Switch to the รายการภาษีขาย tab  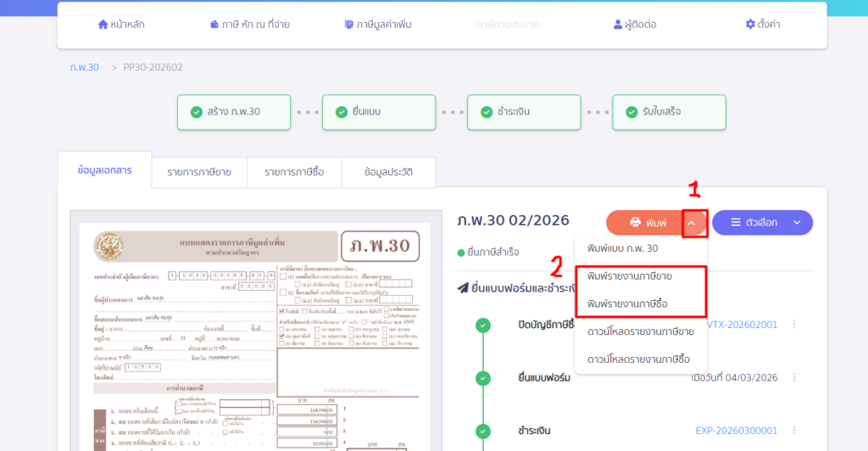[x=199, y=172]
